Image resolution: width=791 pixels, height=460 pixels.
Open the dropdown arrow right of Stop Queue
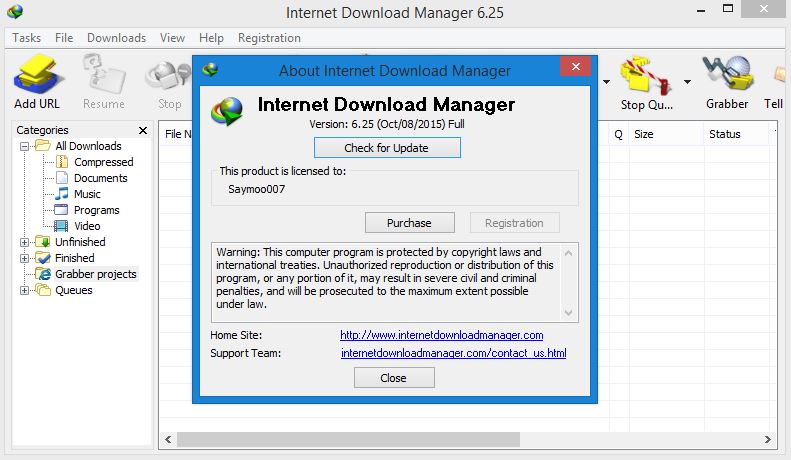pyautogui.click(x=687, y=82)
